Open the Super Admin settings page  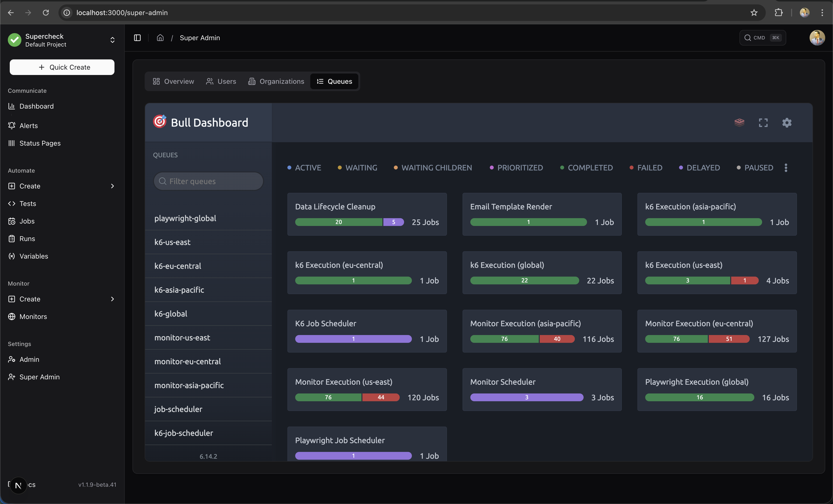click(39, 377)
